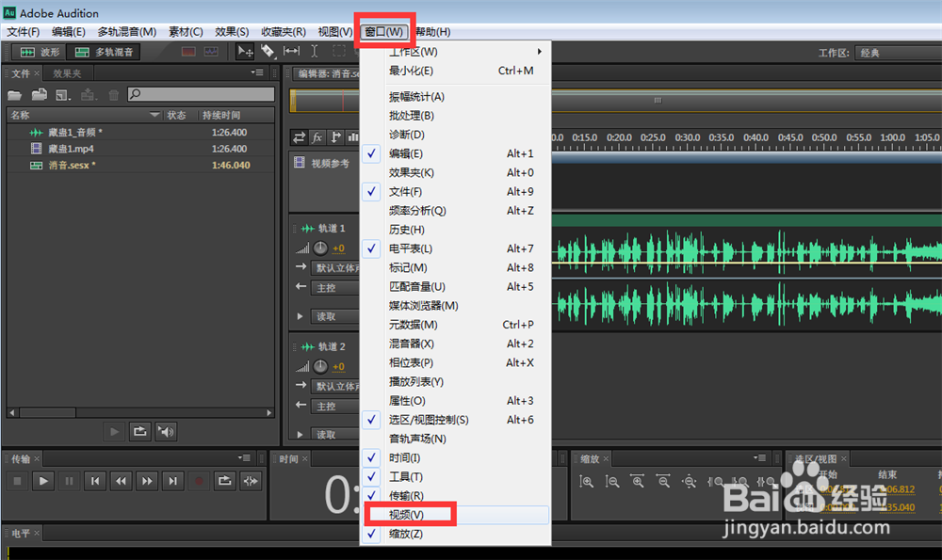Click the open file folder icon
The height and width of the screenshot is (560, 942).
pyautogui.click(x=14, y=95)
